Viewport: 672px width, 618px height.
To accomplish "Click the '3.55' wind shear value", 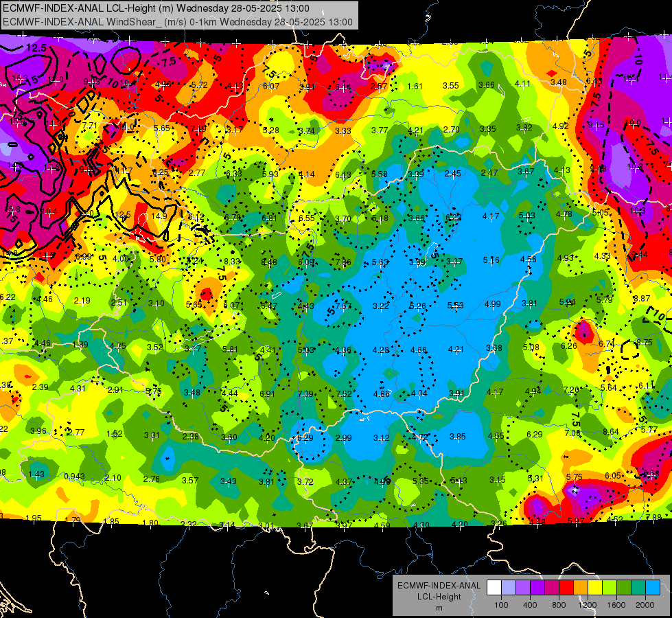I will (x=451, y=86).
